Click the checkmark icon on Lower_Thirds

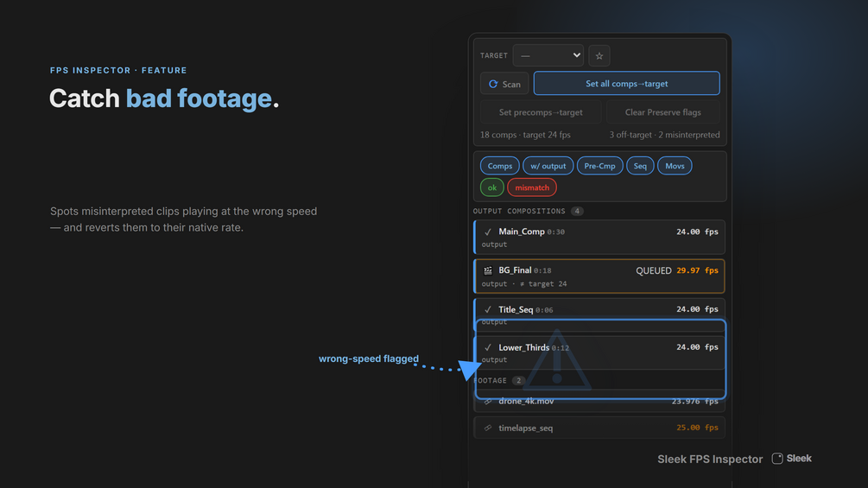click(488, 347)
